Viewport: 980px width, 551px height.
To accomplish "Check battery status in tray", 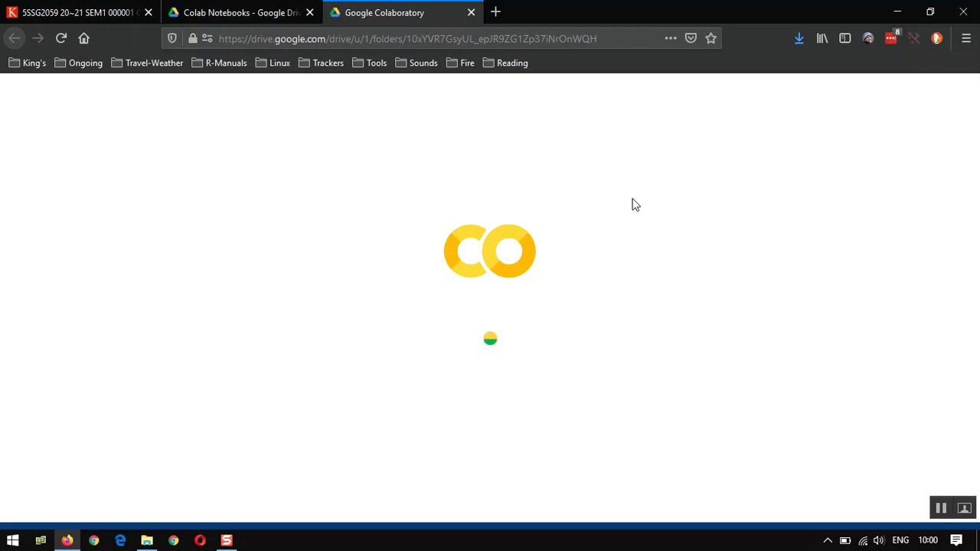I will (845, 540).
